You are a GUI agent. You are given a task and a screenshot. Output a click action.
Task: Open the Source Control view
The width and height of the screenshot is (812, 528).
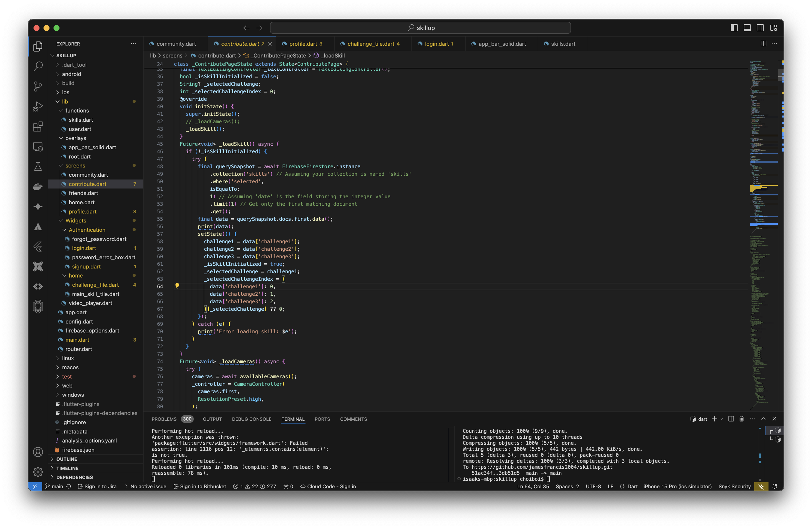click(x=38, y=86)
